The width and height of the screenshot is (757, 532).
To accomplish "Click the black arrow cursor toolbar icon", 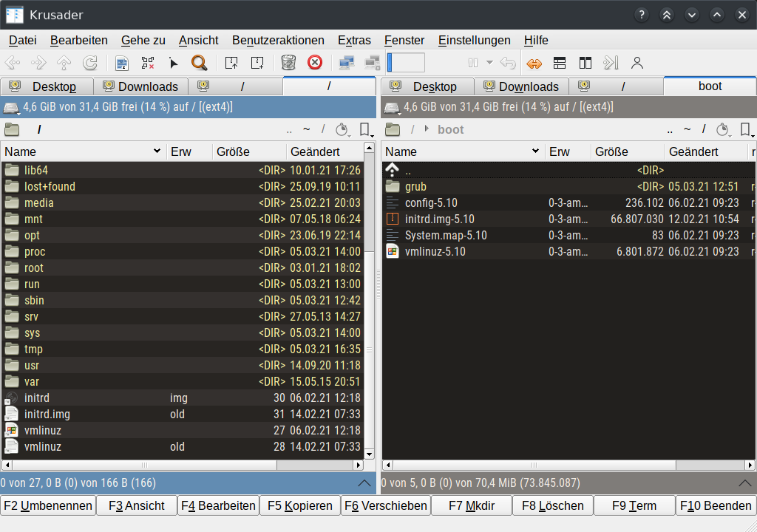I will [173, 63].
